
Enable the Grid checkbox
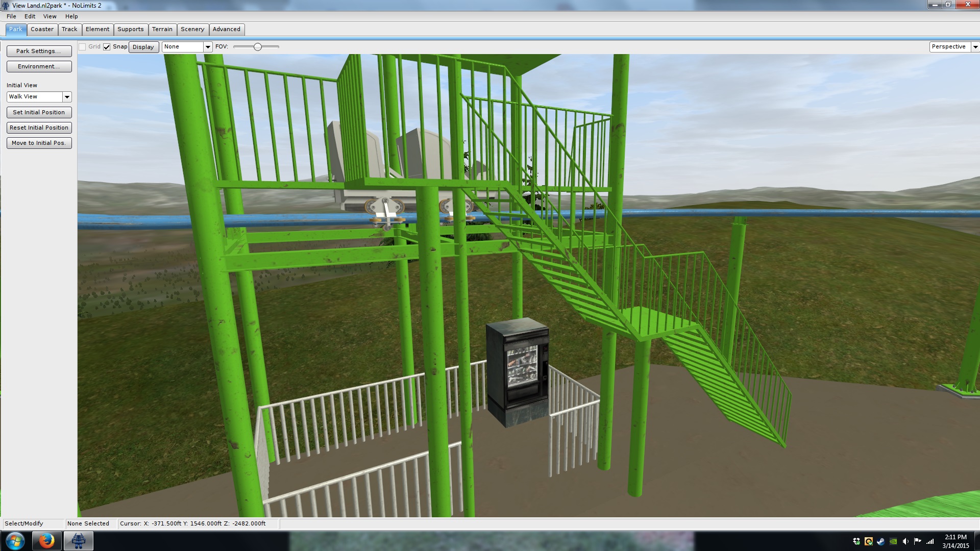pyautogui.click(x=82, y=47)
